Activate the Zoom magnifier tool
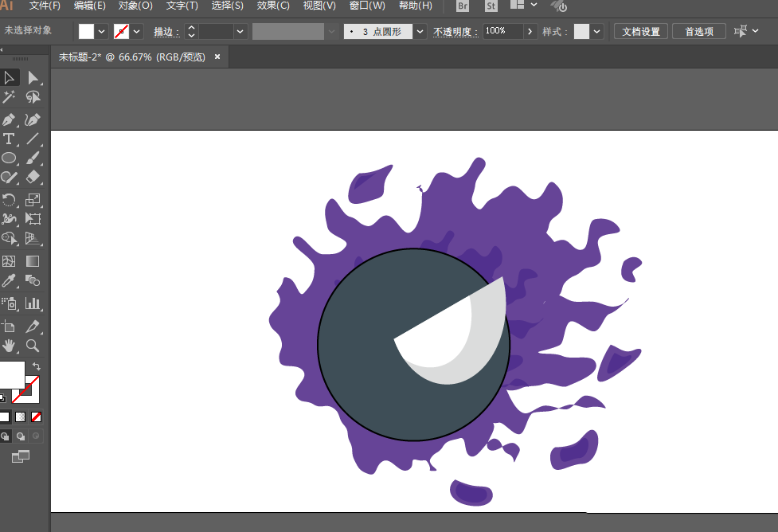The image size is (778, 532). click(33, 346)
